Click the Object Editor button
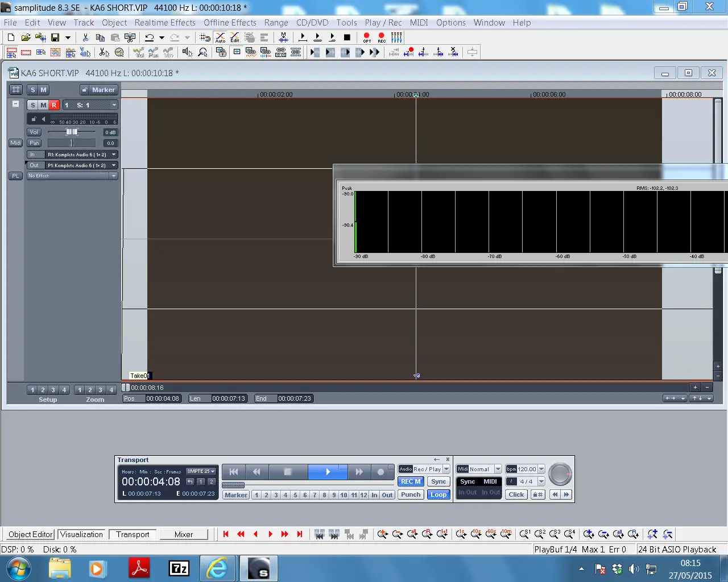 [31, 534]
